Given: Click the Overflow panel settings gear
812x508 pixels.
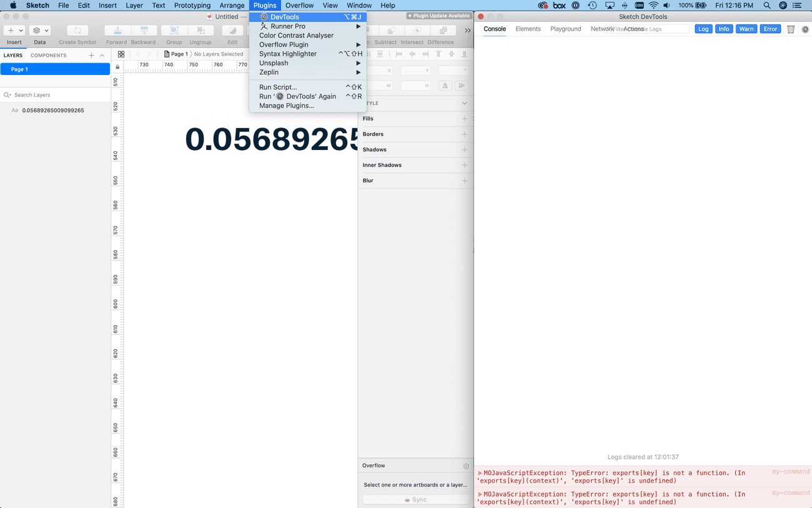Looking at the screenshot, I should coord(466,466).
